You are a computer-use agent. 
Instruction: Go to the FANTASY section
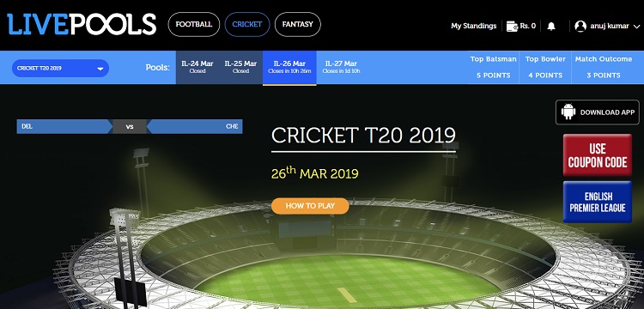(x=297, y=24)
